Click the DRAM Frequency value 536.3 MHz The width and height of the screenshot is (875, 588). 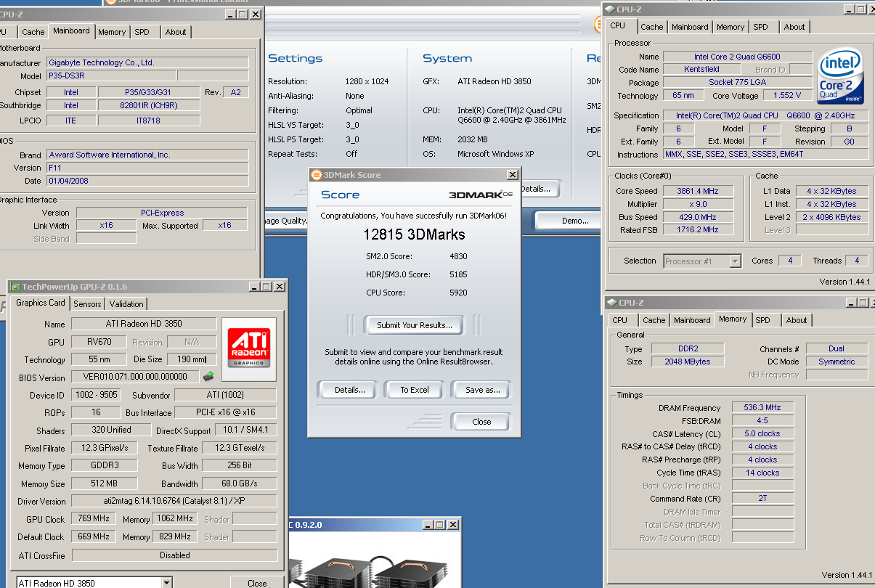tap(762, 407)
